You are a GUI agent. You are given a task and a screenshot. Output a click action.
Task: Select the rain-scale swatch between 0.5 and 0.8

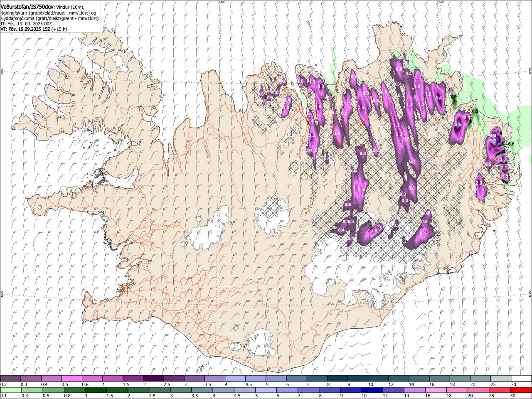pyautogui.click(x=53, y=390)
